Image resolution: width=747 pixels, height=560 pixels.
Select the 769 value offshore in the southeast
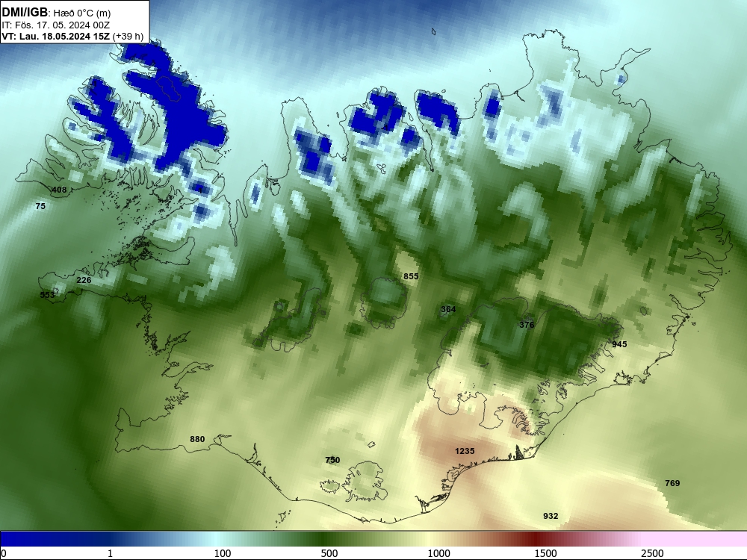coord(672,483)
